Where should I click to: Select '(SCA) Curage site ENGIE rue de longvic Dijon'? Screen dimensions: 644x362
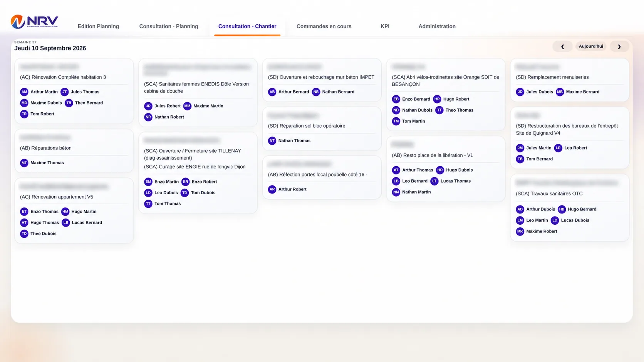[x=195, y=167]
